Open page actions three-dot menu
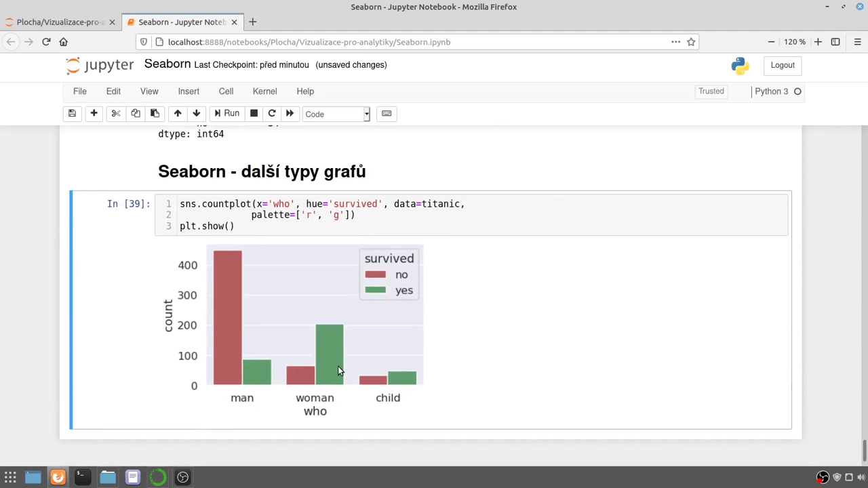This screenshot has height=488, width=868. click(x=675, y=42)
